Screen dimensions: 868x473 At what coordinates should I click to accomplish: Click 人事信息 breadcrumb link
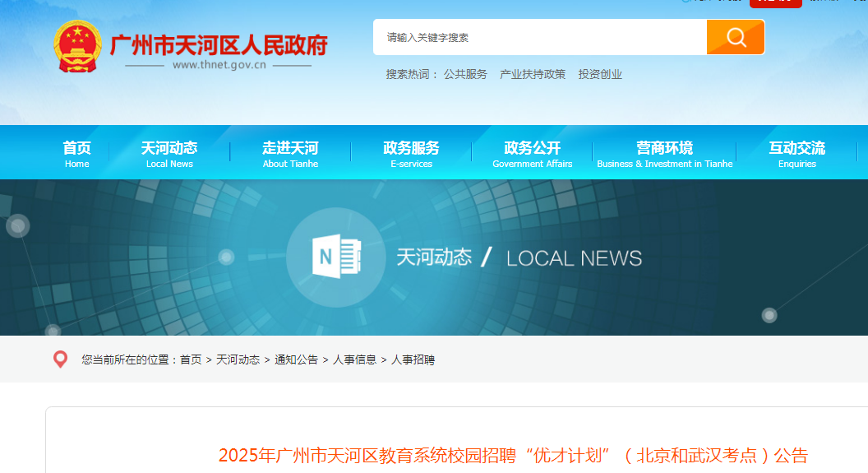tap(354, 359)
